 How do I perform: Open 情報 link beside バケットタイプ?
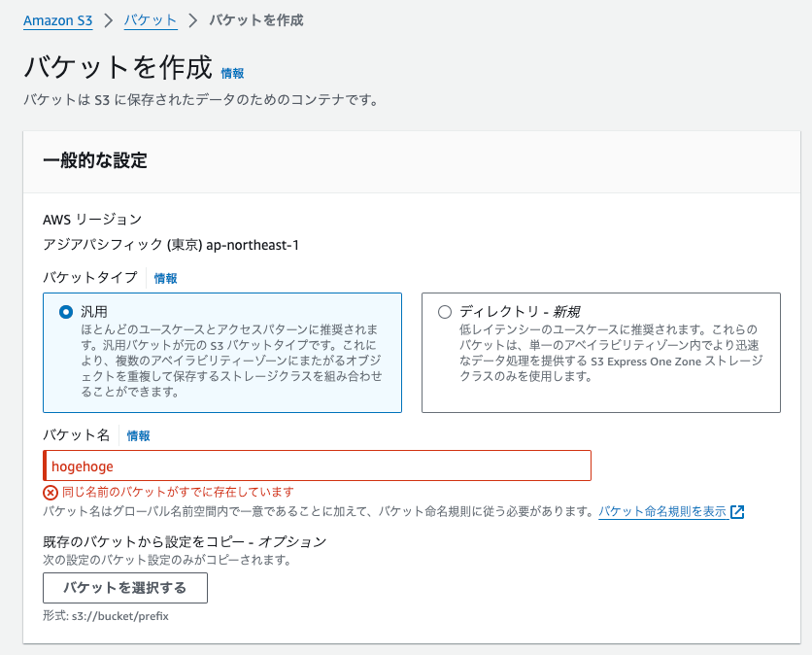tap(166, 279)
